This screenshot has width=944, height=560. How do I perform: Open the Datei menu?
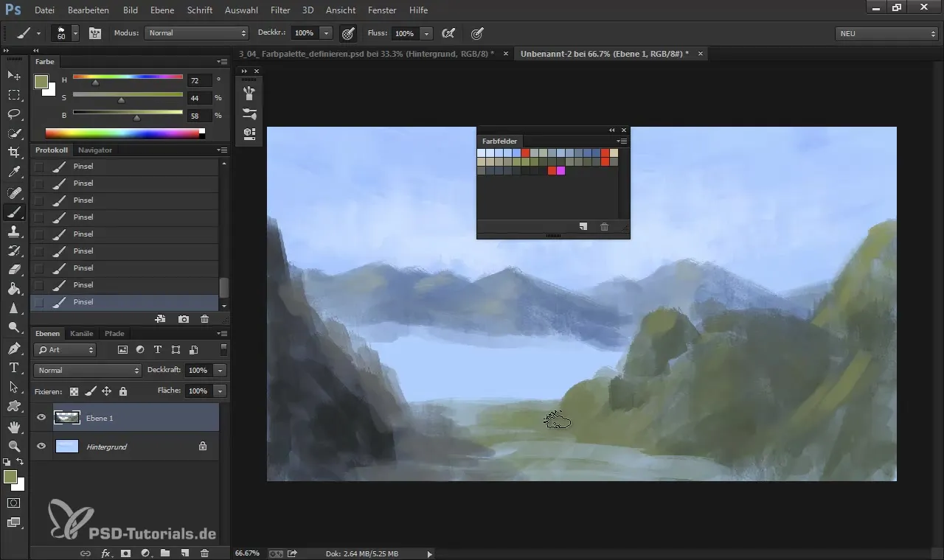(44, 10)
